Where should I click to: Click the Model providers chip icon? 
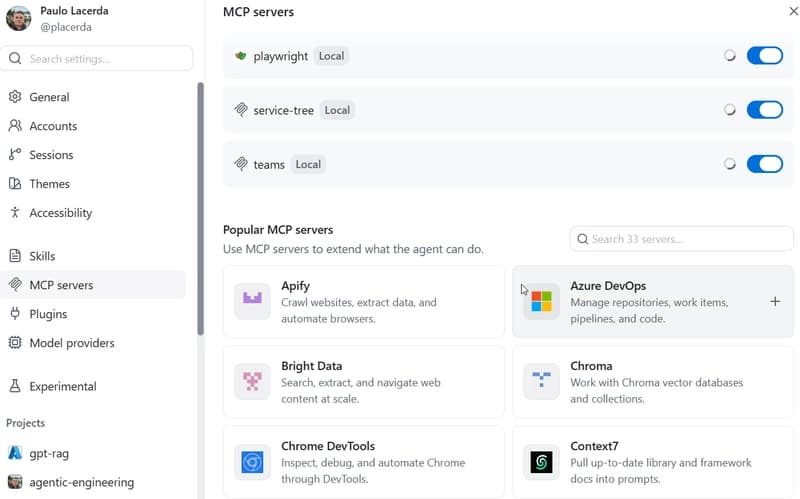coord(15,342)
